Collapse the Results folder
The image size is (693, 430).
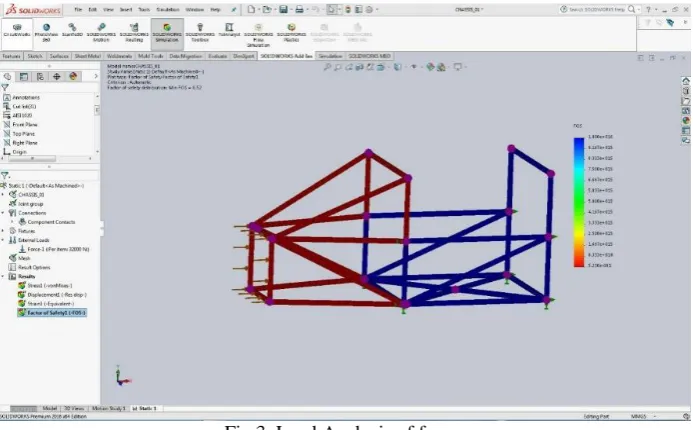[x=4, y=276]
